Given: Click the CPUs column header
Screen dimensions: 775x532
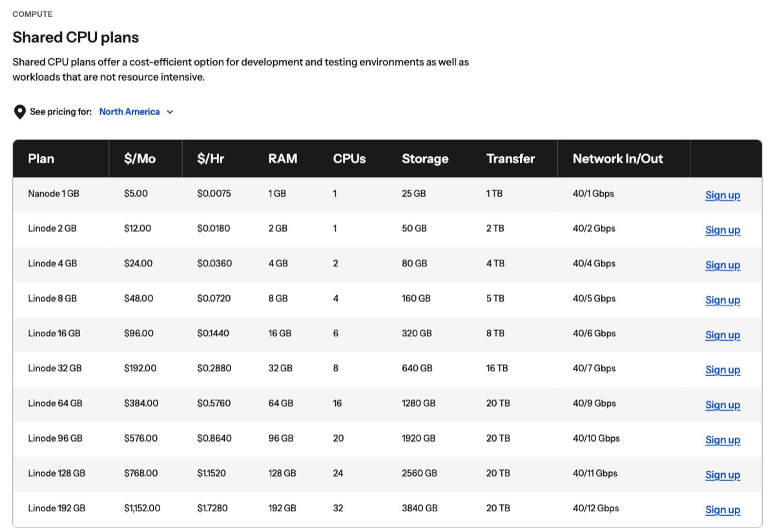Looking at the screenshot, I should [349, 159].
